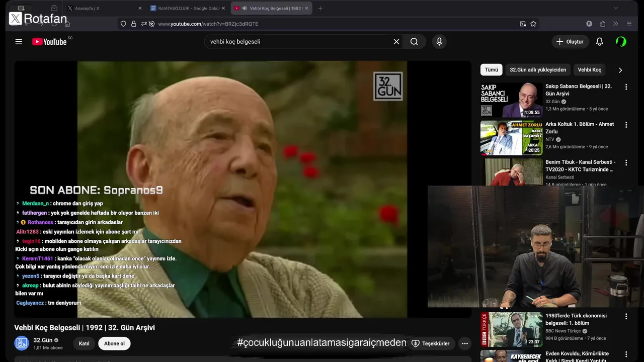Open a new browser tab with plus
This screenshot has height=362, width=644.
pyautogui.click(x=320, y=8)
